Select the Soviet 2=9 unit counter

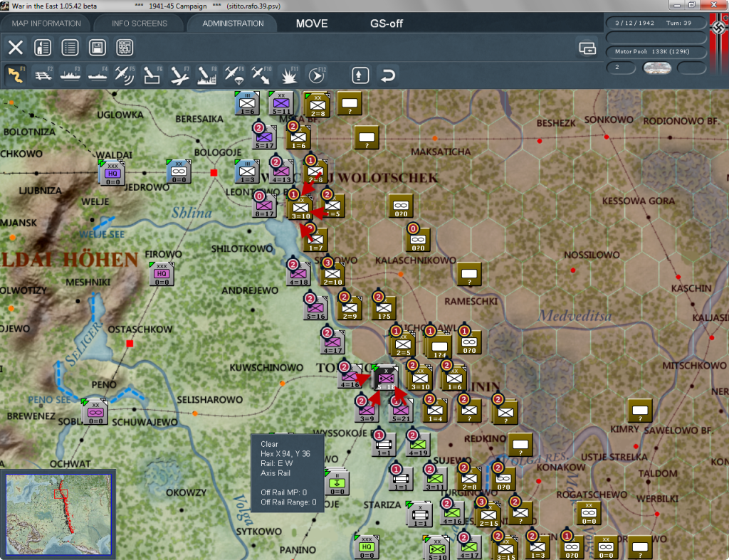[x=350, y=307]
